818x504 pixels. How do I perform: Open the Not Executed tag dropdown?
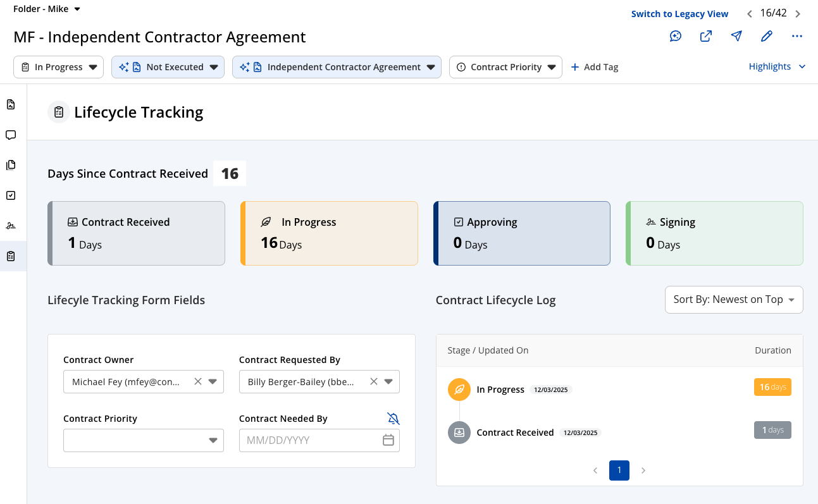168,67
